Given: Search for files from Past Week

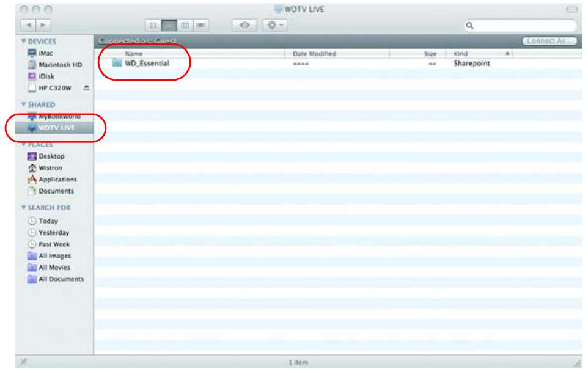Looking at the screenshot, I should [x=49, y=244].
